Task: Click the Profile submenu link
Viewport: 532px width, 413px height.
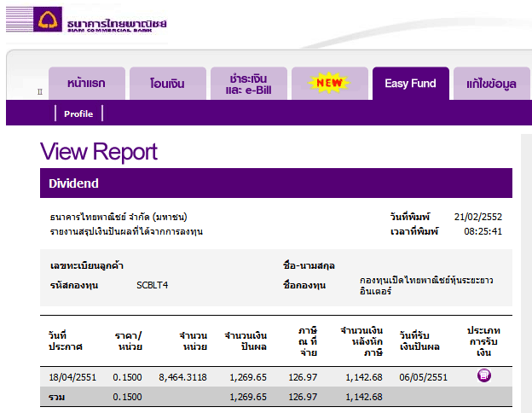Action: point(78,113)
